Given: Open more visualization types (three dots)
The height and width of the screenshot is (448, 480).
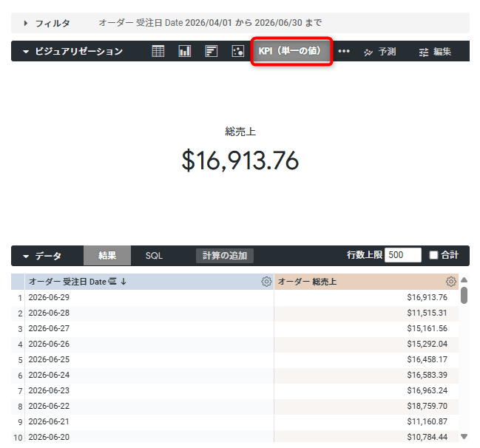Looking at the screenshot, I should point(344,51).
